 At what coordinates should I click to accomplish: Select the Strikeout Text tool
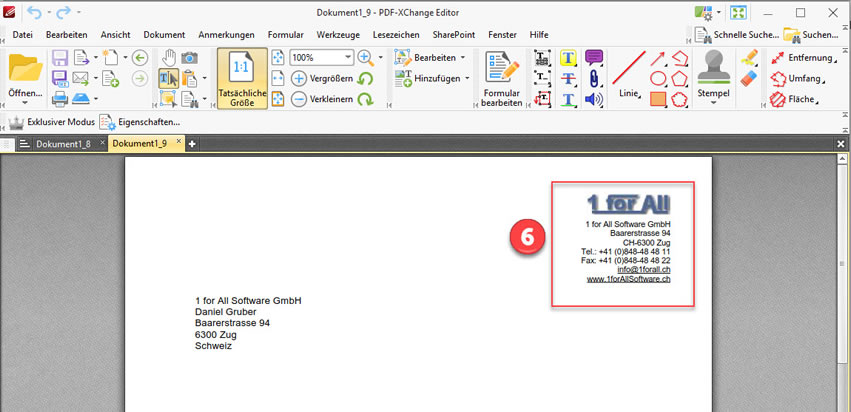pyautogui.click(x=568, y=79)
